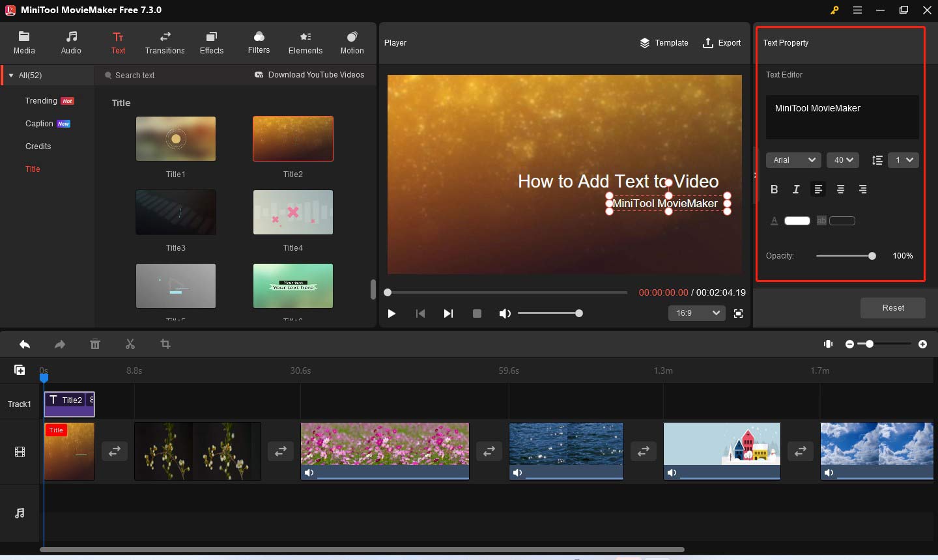The height and width of the screenshot is (560, 938).
Task: Select the Title3 thumbnail
Action: point(176,212)
